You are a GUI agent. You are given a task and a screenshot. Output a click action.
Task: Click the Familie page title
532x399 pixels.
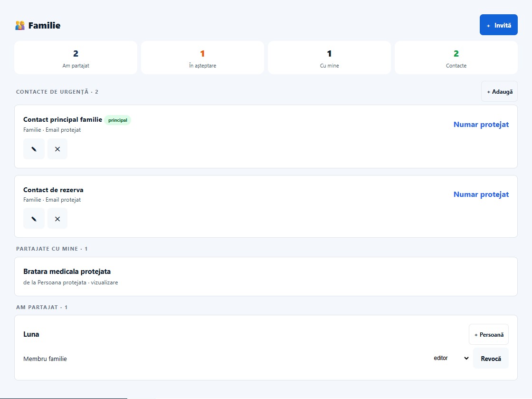[x=45, y=26]
